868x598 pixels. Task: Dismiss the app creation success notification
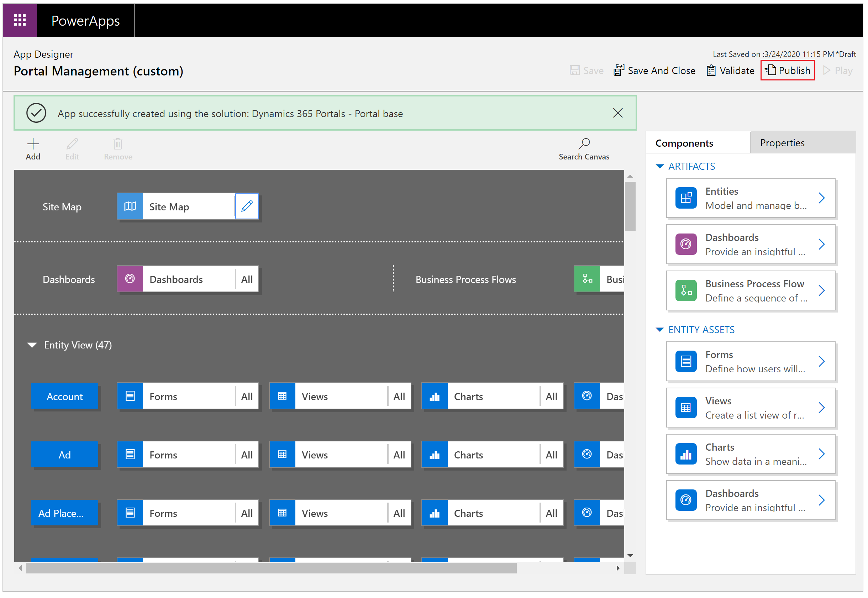(618, 113)
